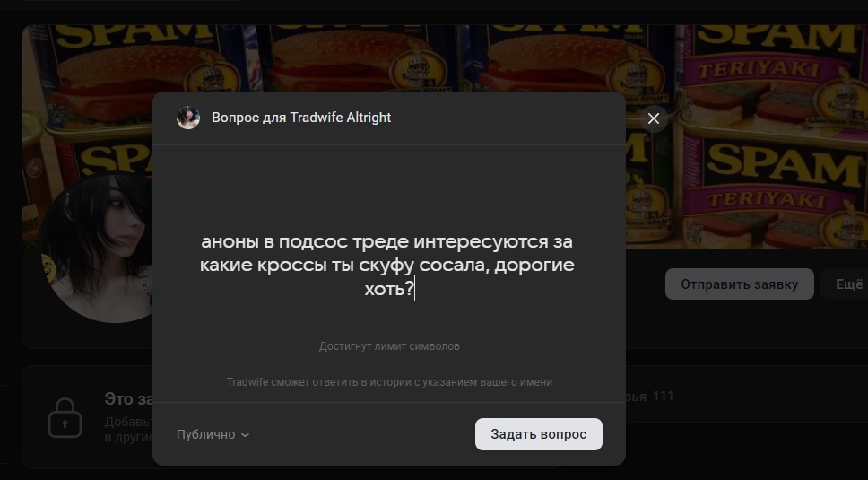The width and height of the screenshot is (868, 480).
Task: Click the chevron arrow beside Публично
Action: [x=245, y=435]
